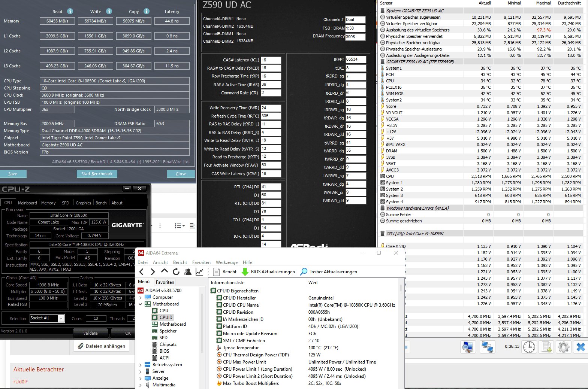Click Validate in CPU-Z
Image resolution: width=588 pixels, height=389 pixels.
(x=90, y=333)
